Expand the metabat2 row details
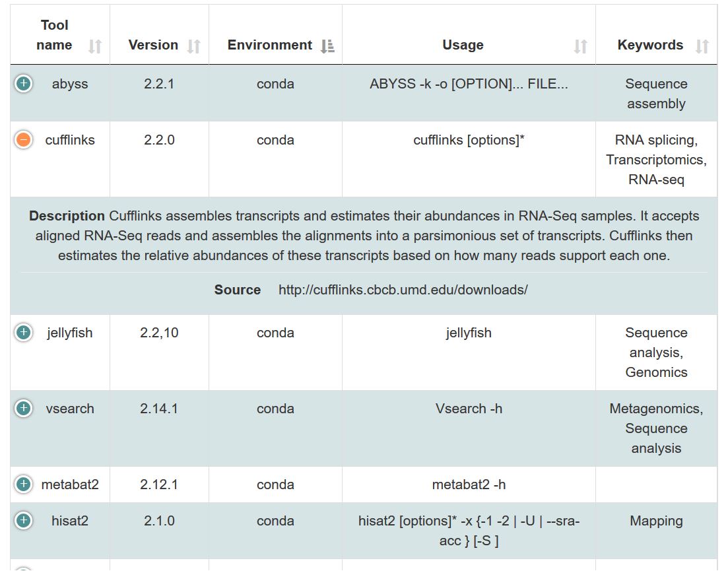 click(24, 485)
